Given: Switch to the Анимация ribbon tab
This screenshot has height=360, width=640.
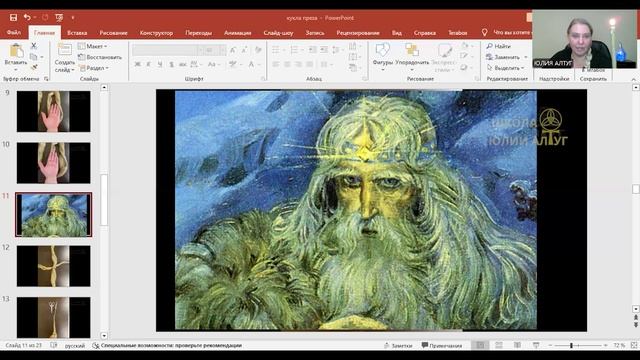Looking at the screenshot, I should pos(238,33).
